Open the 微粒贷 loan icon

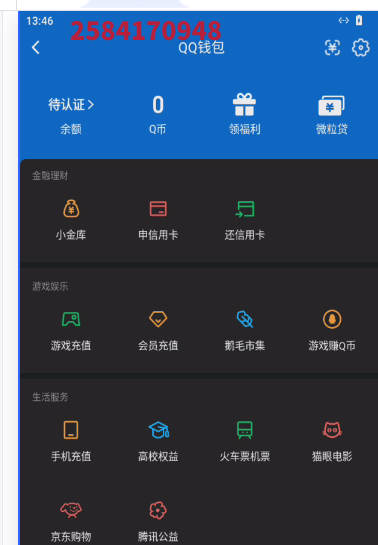(x=331, y=105)
